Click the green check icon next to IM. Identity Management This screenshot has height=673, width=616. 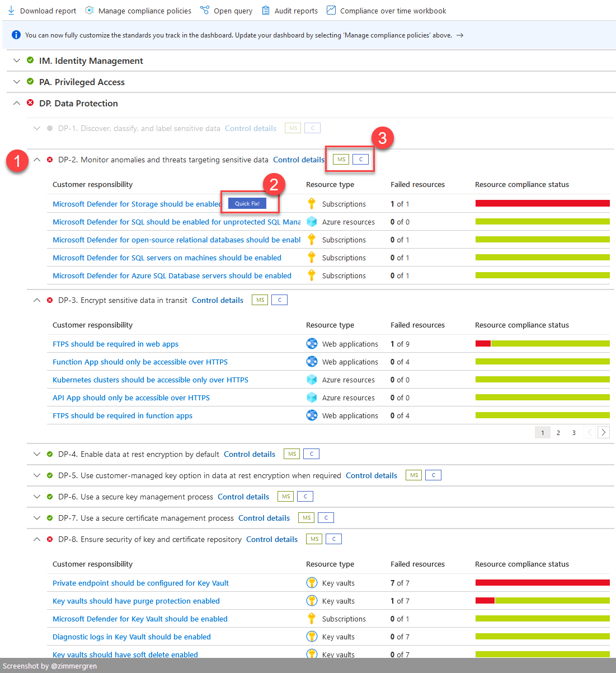[30, 60]
